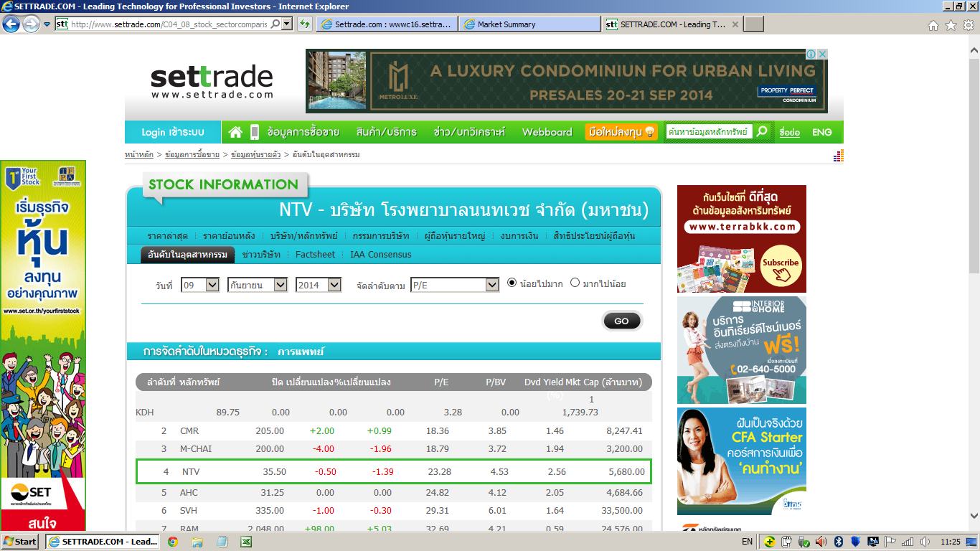Screen dimensions: 980x551
Task: Open the Metroluxe luxury condominium banner ad
Action: [566, 81]
